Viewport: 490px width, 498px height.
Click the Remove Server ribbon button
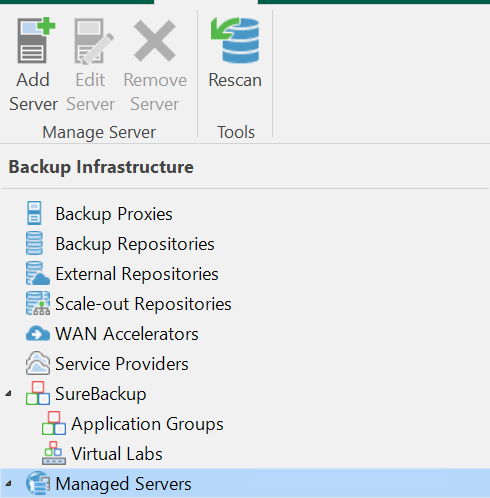tap(155, 65)
